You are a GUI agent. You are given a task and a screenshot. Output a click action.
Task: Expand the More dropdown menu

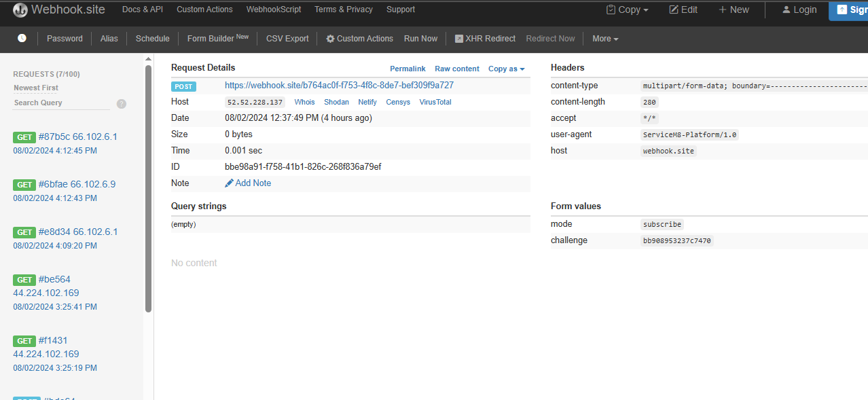tap(605, 39)
